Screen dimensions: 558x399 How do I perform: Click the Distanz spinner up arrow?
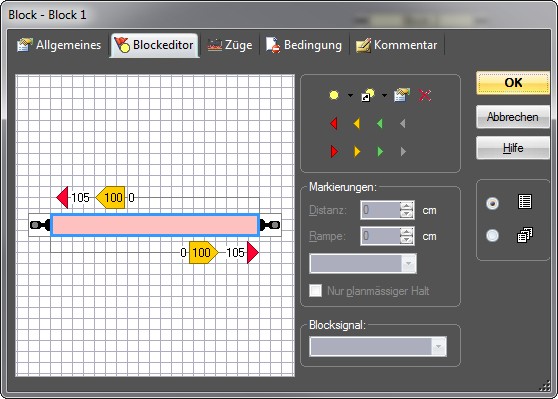tap(406, 206)
